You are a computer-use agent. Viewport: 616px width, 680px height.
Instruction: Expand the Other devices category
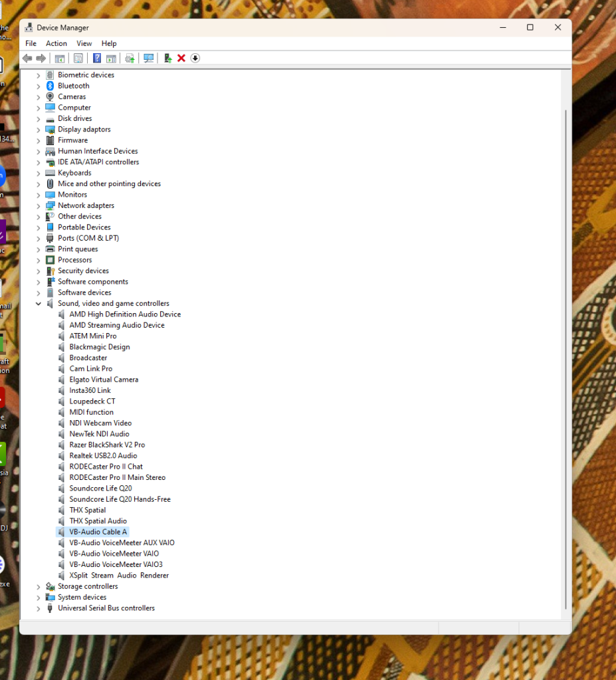coord(39,217)
